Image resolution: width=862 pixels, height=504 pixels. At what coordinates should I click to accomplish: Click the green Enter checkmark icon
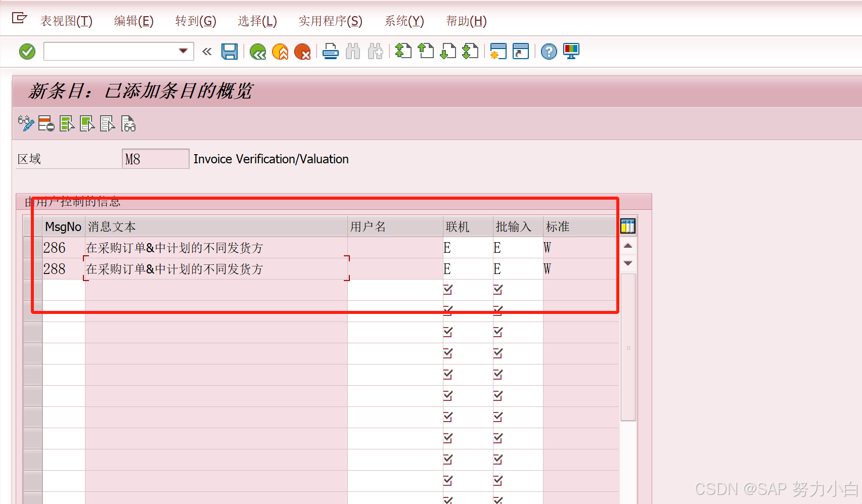(27, 51)
